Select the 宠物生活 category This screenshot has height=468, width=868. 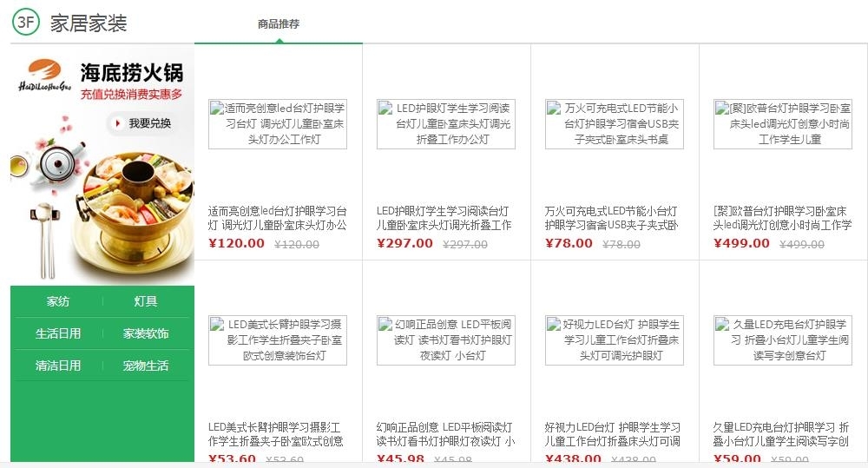[146, 366]
